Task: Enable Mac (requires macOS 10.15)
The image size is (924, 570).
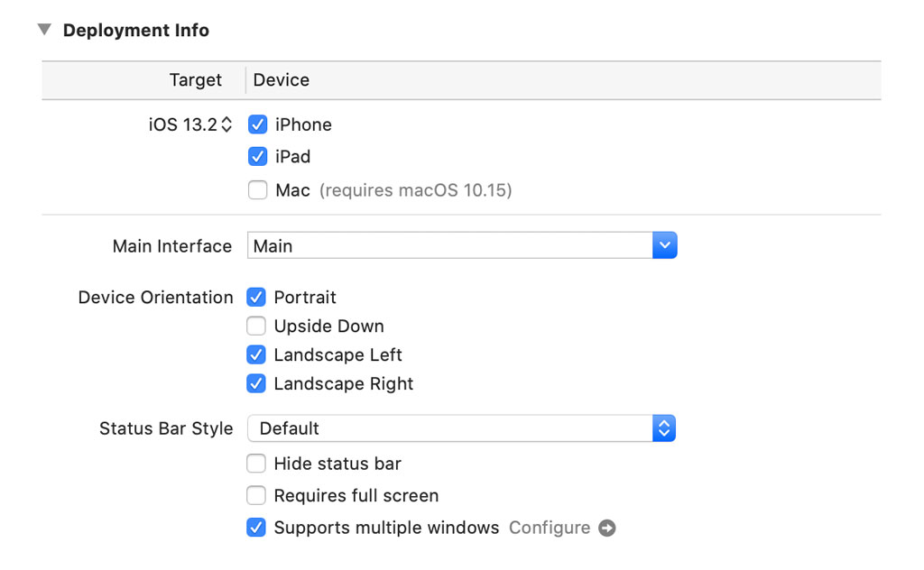Action: (257, 190)
